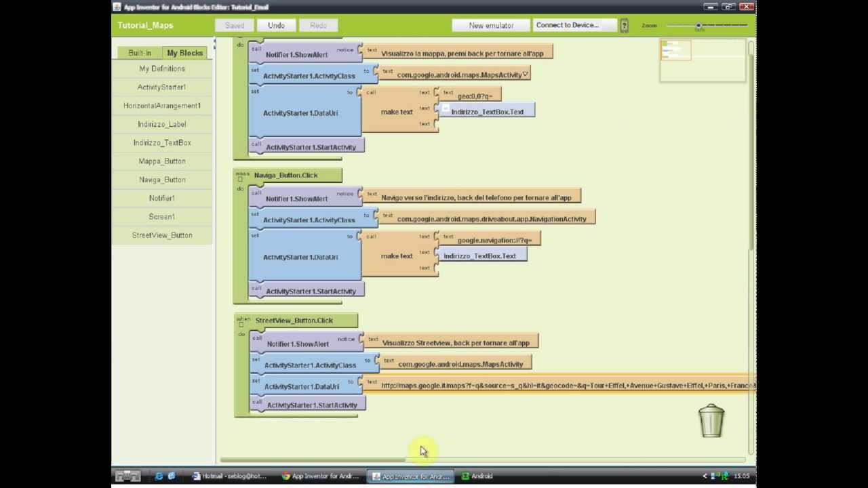868x488 pixels.
Task: Open the StreetView_Button drawer
Action: coord(162,235)
